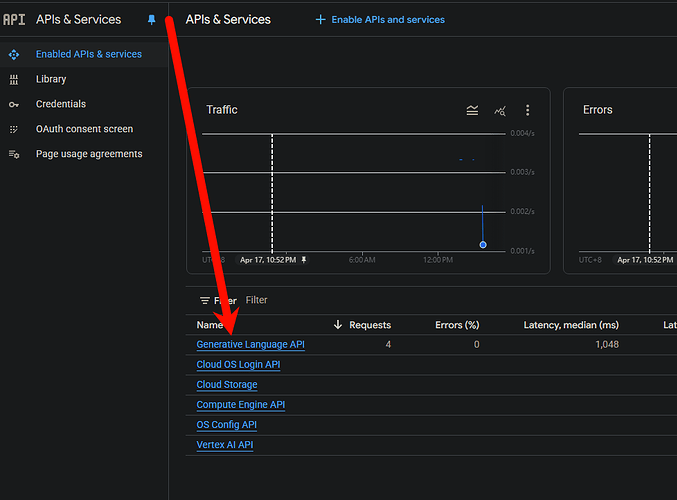This screenshot has width=677, height=500.
Task: Click the 1,048 latency value
Action: (607, 345)
